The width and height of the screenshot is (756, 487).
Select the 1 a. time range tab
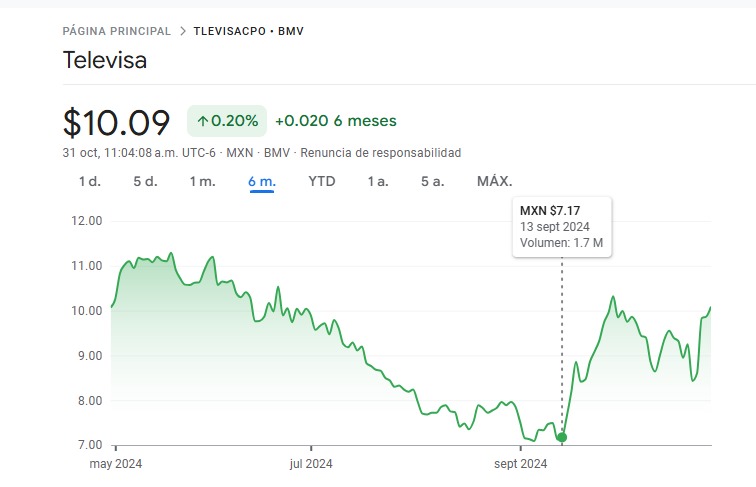(378, 182)
